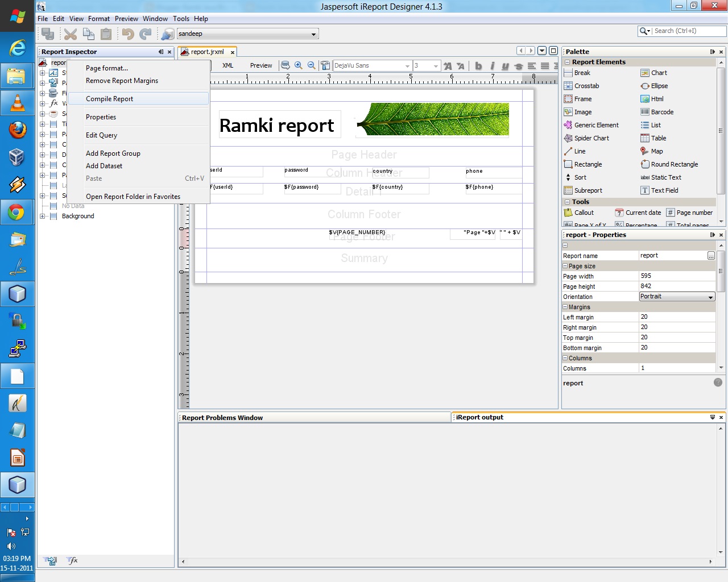
Task: Open the sandeep datasource dropdown
Action: (x=313, y=34)
